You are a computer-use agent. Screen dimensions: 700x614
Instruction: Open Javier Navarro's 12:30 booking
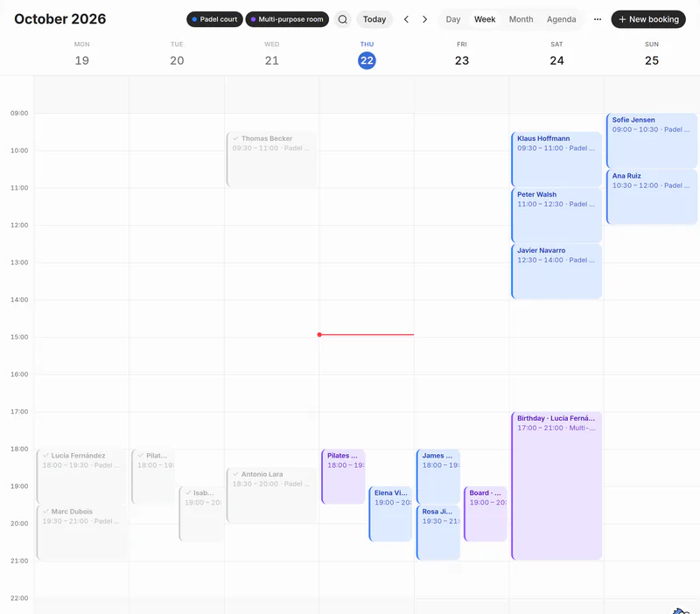coord(556,271)
